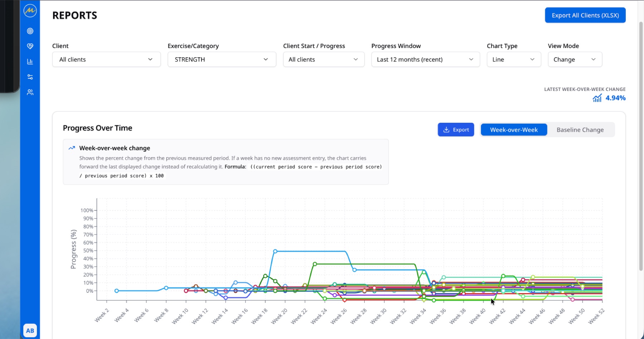Click the 100% y-axis label
This screenshot has height=339, width=644.
click(x=87, y=210)
